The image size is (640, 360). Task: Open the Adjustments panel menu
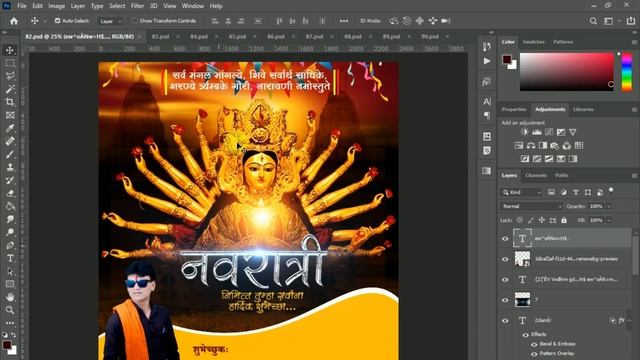tap(634, 110)
